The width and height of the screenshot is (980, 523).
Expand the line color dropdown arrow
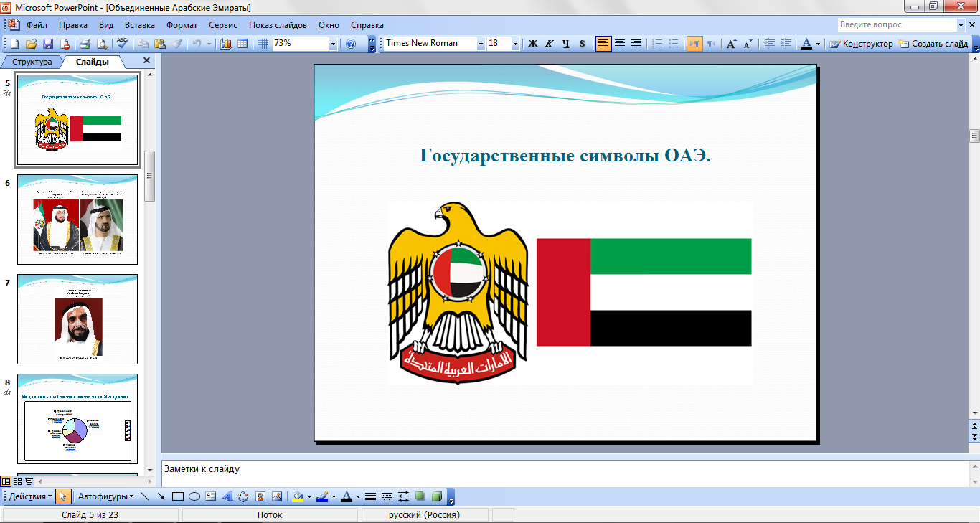(333, 496)
